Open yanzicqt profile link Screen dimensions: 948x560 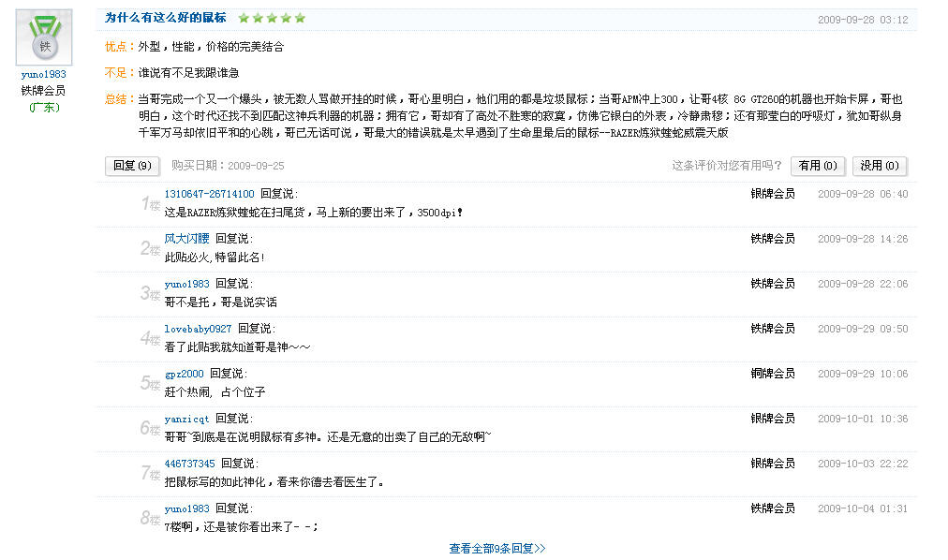[186, 419]
